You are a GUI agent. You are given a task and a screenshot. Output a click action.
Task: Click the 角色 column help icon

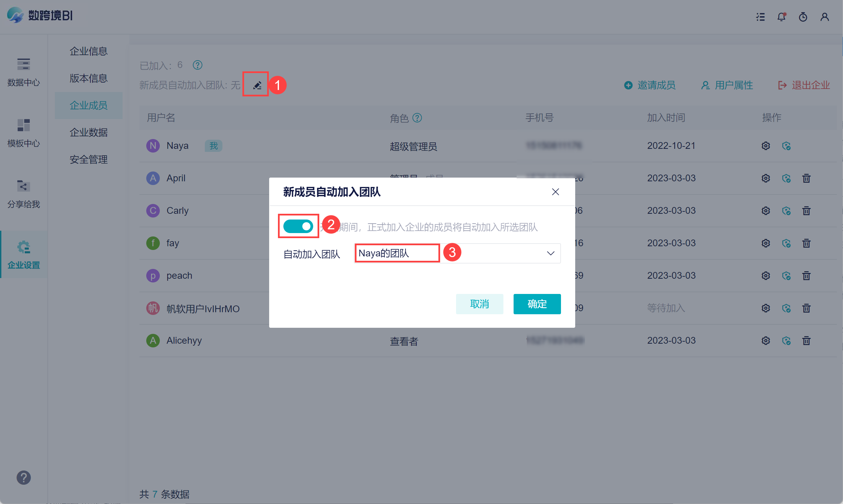pyautogui.click(x=417, y=118)
